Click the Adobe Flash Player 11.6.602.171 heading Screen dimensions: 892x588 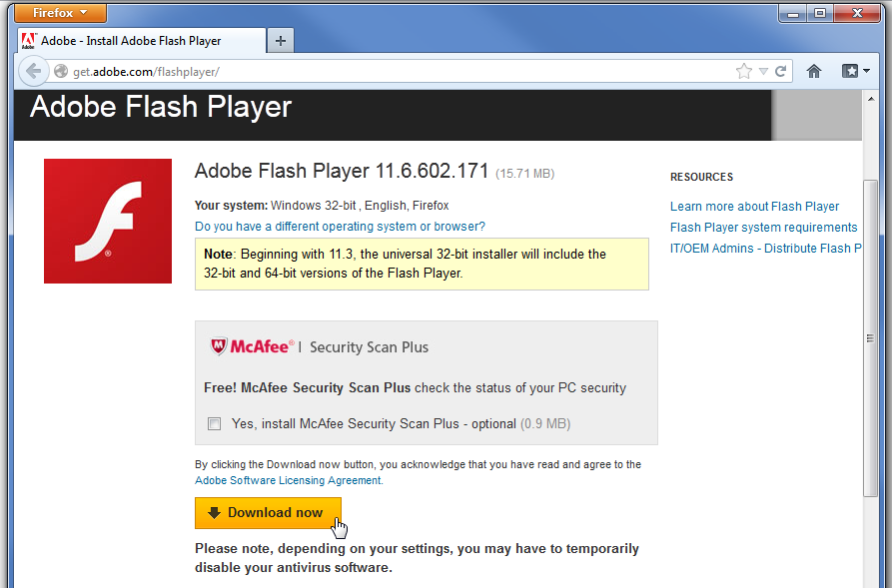click(x=342, y=171)
